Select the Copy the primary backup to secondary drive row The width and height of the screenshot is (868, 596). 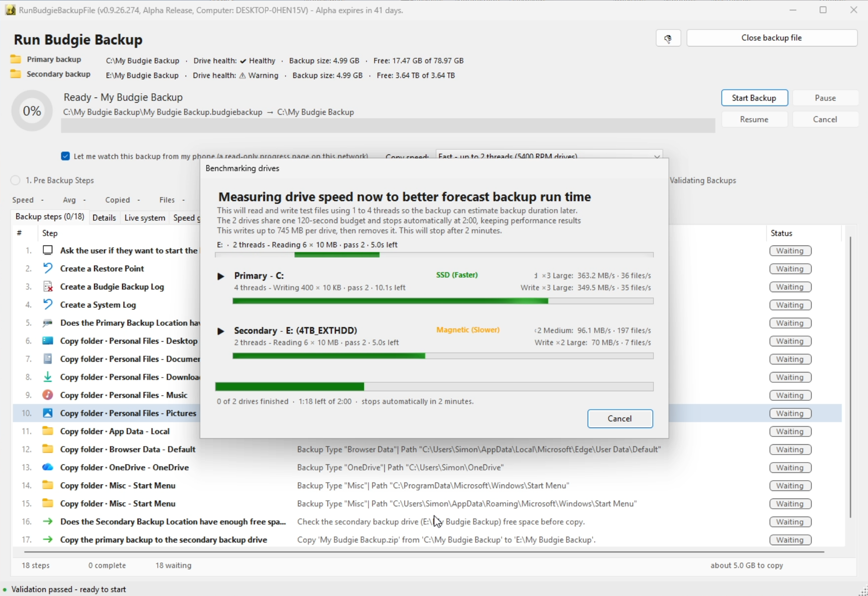pos(427,540)
